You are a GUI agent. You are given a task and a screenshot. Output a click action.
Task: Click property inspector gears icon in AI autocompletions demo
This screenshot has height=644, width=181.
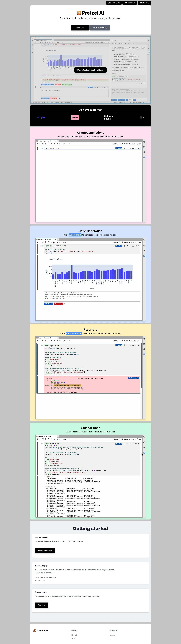144,142
